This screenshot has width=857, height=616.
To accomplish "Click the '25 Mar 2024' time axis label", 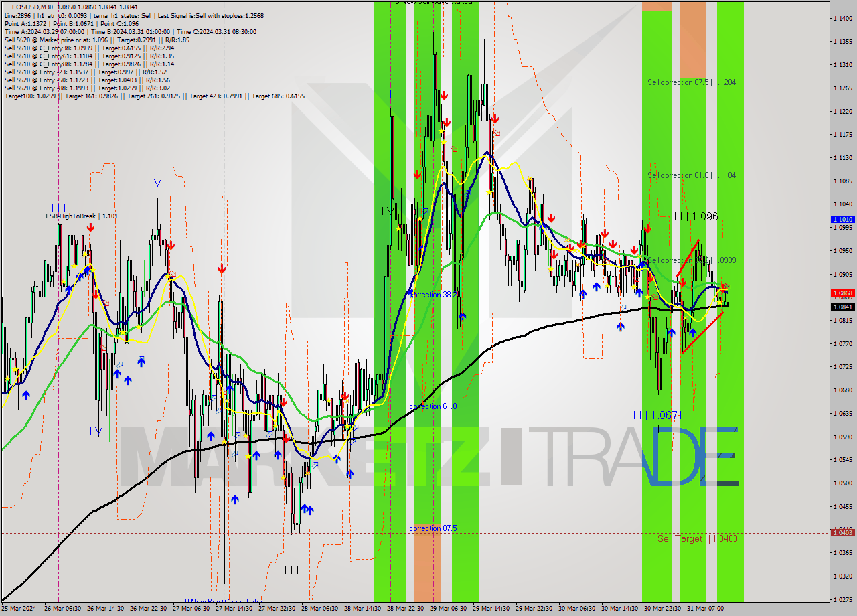I will (x=19, y=609).
